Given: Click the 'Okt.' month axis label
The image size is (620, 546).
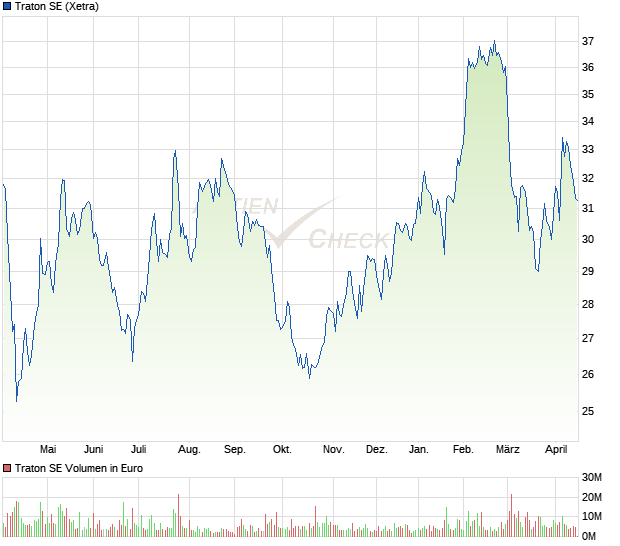Looking at the screenshot, I should tap(282, 450).
